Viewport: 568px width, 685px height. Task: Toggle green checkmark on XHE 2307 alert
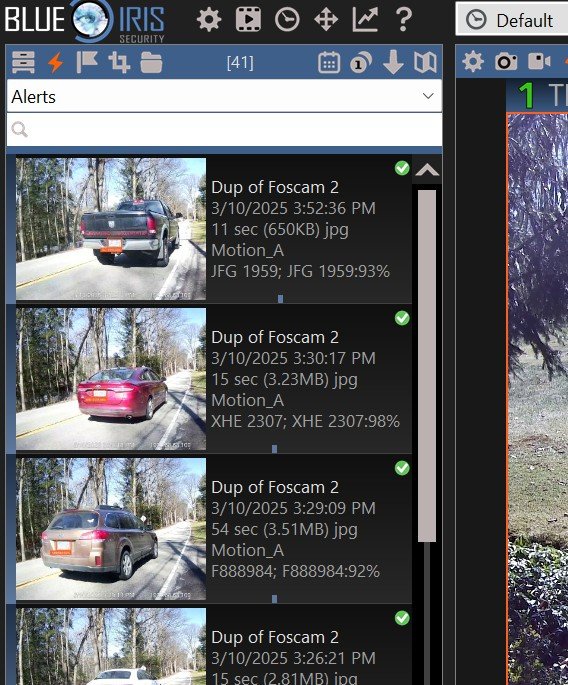pos(402,318)
